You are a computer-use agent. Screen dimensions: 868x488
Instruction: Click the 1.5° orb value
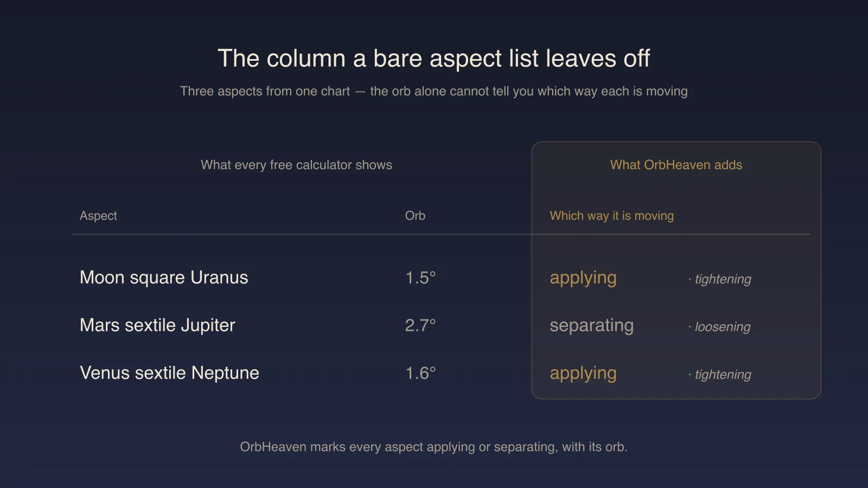pyautogui.click(x=420, y=278)
